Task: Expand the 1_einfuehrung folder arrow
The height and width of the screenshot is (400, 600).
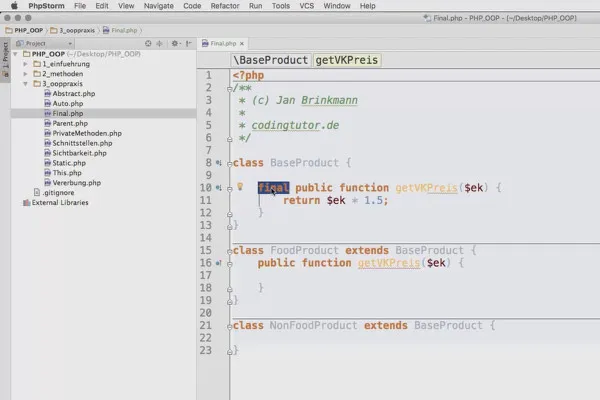Action: click(25, 64)
